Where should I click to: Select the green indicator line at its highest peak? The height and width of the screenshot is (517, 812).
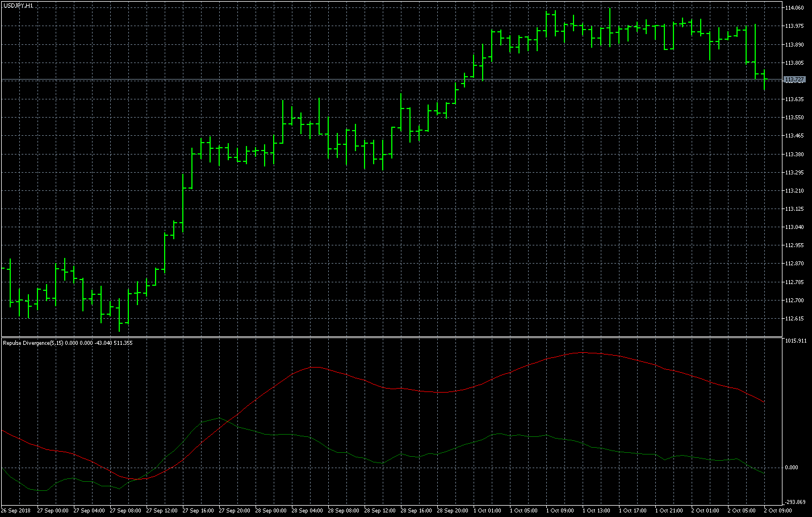pyautogui.click(x=219, y=418)
